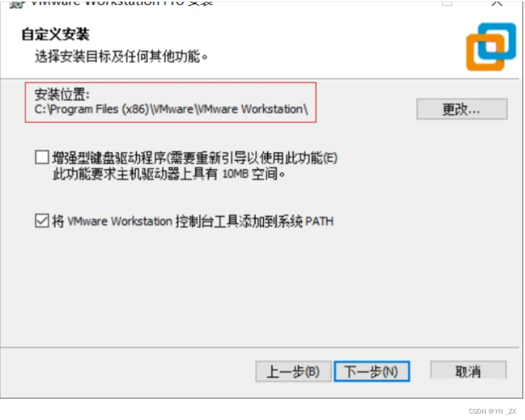Close the VMware Workstation Pro installer window
This screenshot has height=420, width=525.
coord(497,3)
